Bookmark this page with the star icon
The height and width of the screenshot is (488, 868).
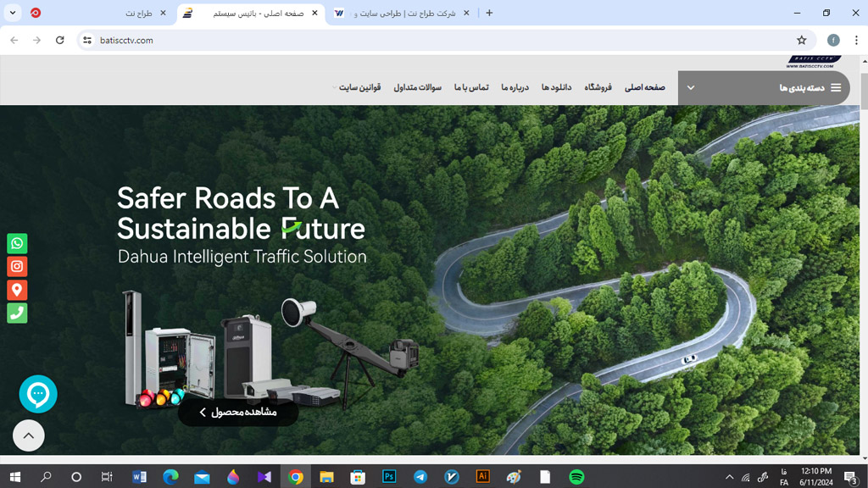click(x=802, y=41)
